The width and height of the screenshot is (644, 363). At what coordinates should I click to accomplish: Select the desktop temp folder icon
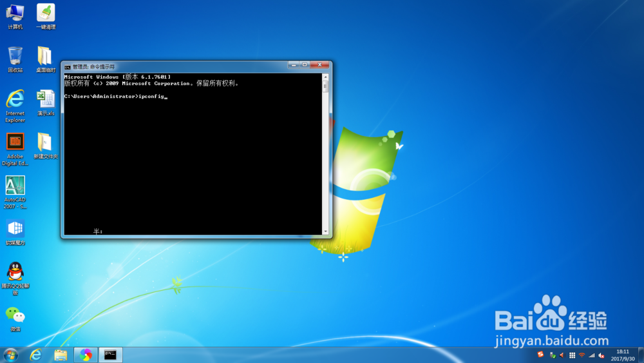[x=46, y=59]
